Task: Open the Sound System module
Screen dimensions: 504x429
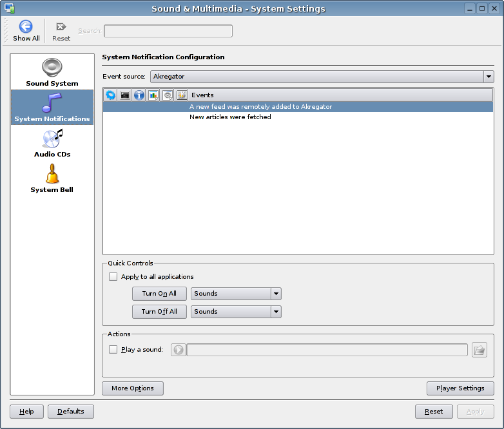Action: (x=52, y=72)
